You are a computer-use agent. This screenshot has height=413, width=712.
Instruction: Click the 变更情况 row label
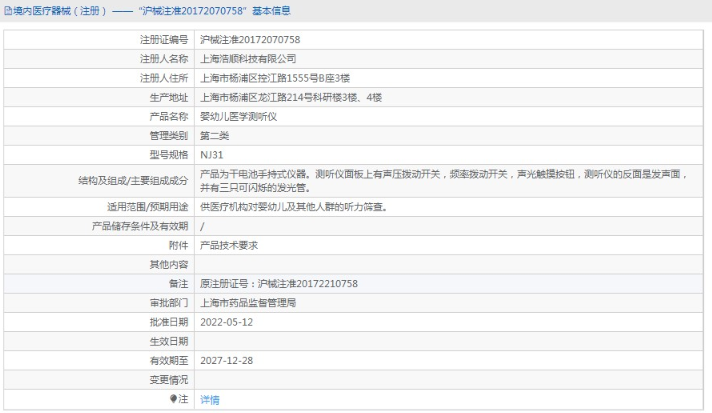(x=169, y=379)
